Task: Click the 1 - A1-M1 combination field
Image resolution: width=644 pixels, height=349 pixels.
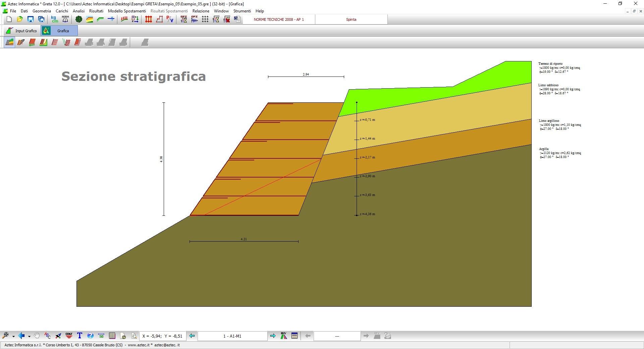Action: (x=232, y=336)
